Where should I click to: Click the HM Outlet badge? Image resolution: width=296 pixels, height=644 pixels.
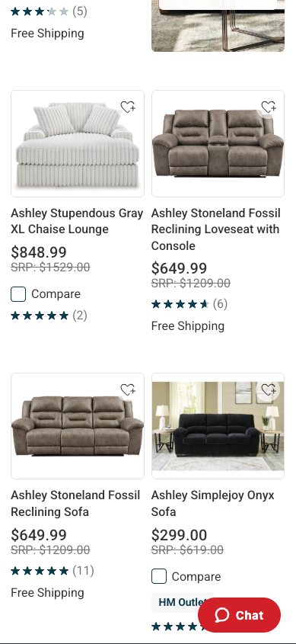pos(183,603)
